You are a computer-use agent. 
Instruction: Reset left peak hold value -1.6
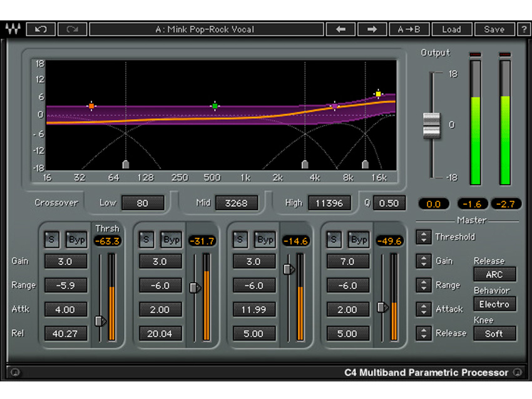tap(473, 204)
